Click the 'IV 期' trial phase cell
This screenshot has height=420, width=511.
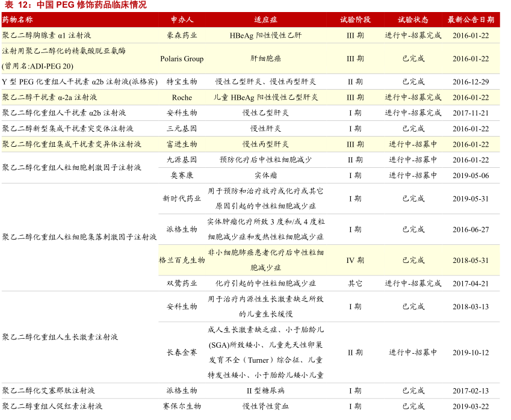(x=355, y=260)
